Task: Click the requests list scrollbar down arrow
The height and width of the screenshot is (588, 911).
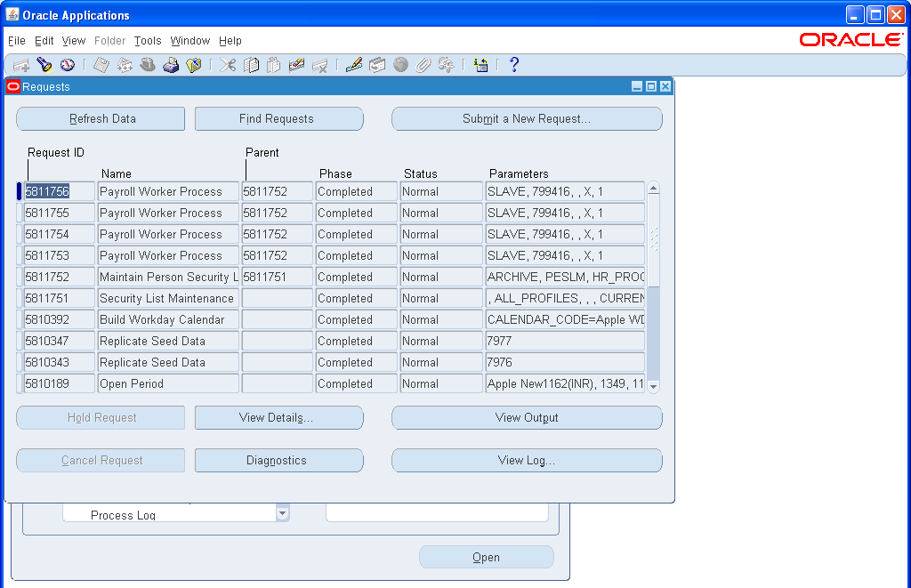Action: point(653,385)
